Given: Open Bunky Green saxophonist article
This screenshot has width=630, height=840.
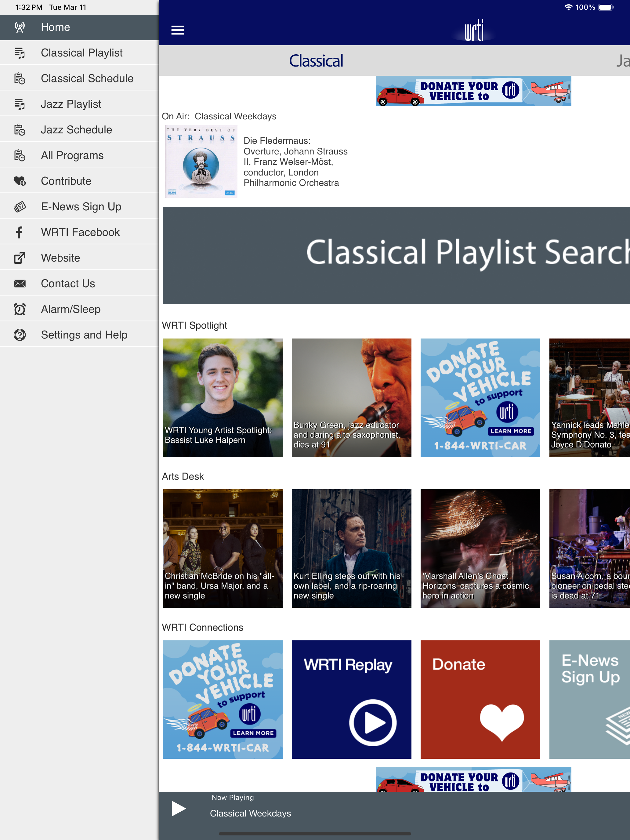Looking at the screenshot, I should pyautogui.click(x=351, y=398).
